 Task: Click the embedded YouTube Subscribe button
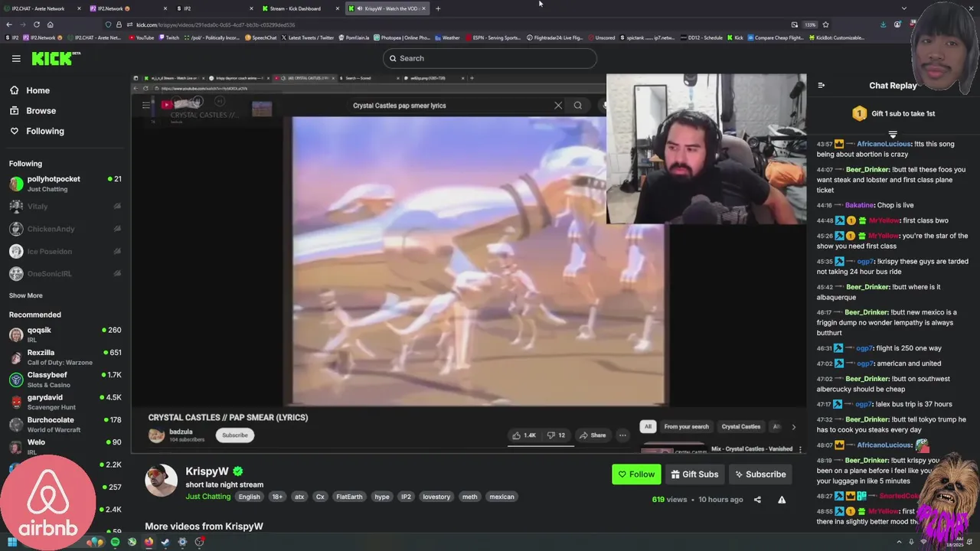[235, 435]
